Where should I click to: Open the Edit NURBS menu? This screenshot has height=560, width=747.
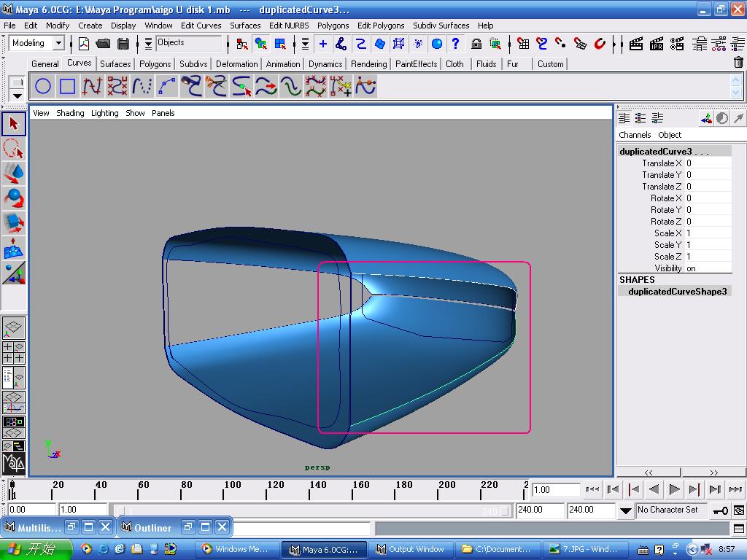pos(289,26)
